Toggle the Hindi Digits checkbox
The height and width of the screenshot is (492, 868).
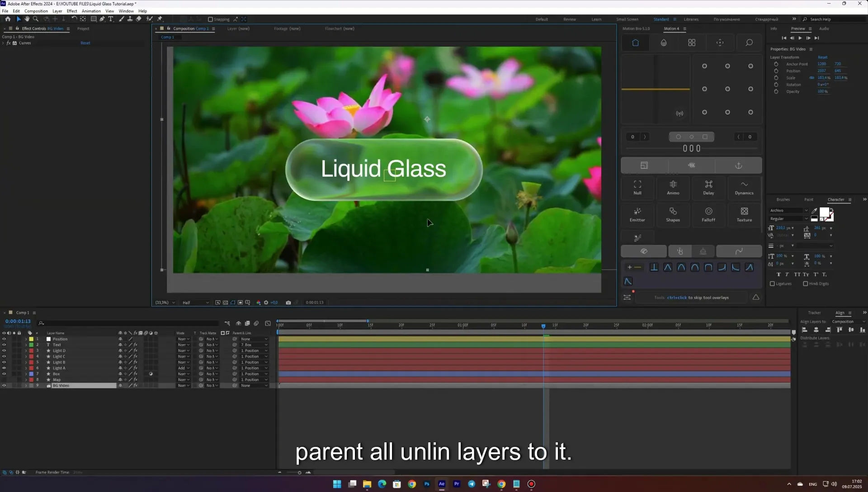tap(806, 284)
